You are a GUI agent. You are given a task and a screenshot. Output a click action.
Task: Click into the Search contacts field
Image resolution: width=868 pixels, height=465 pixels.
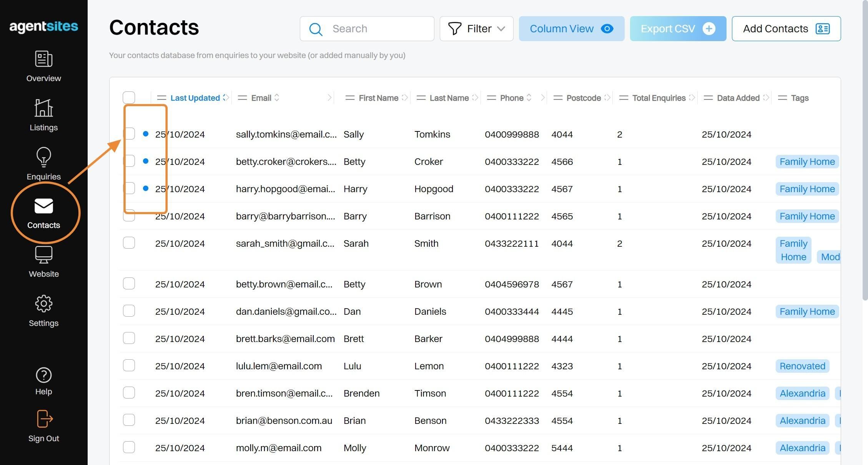(367, 29)
